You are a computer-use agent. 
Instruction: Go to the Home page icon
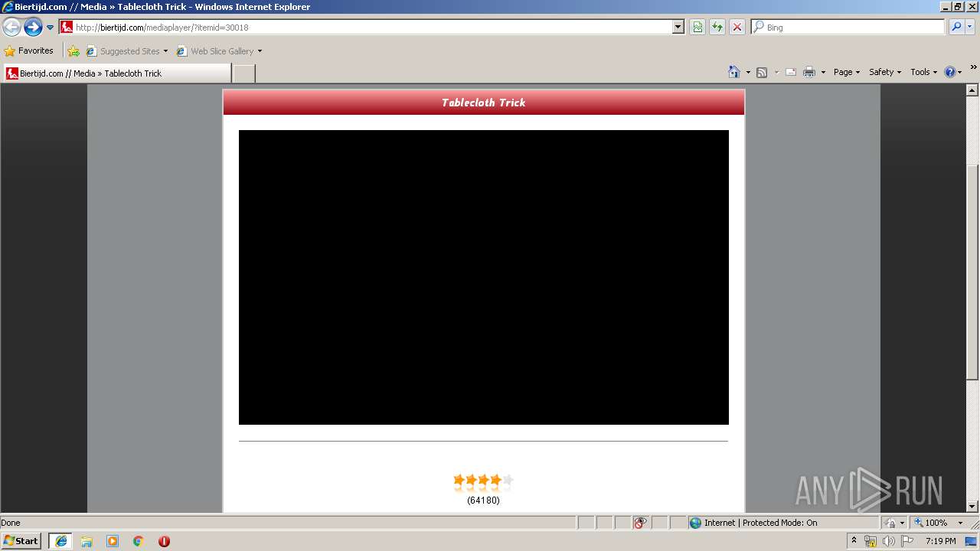pos(734,72)
